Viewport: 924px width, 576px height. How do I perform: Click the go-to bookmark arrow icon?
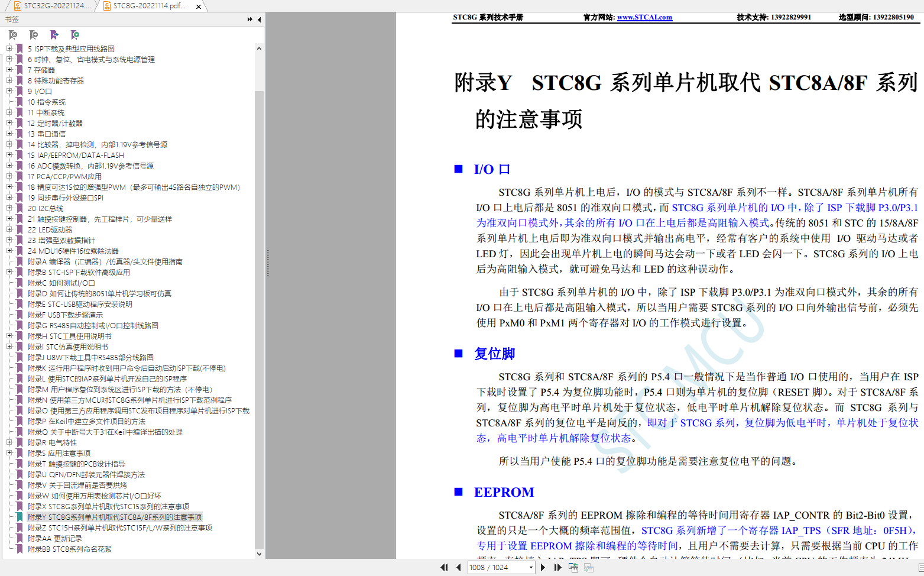point(54,35)
